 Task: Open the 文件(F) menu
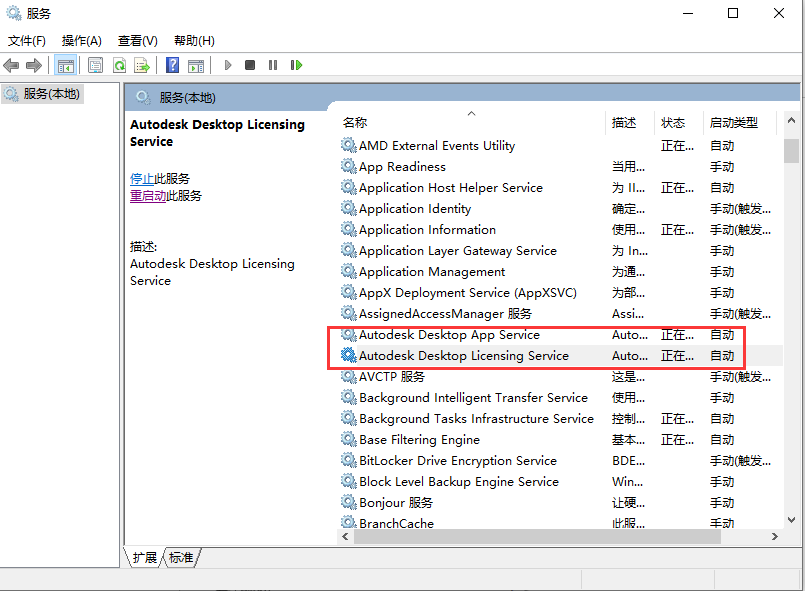click(x=27, y=41)
